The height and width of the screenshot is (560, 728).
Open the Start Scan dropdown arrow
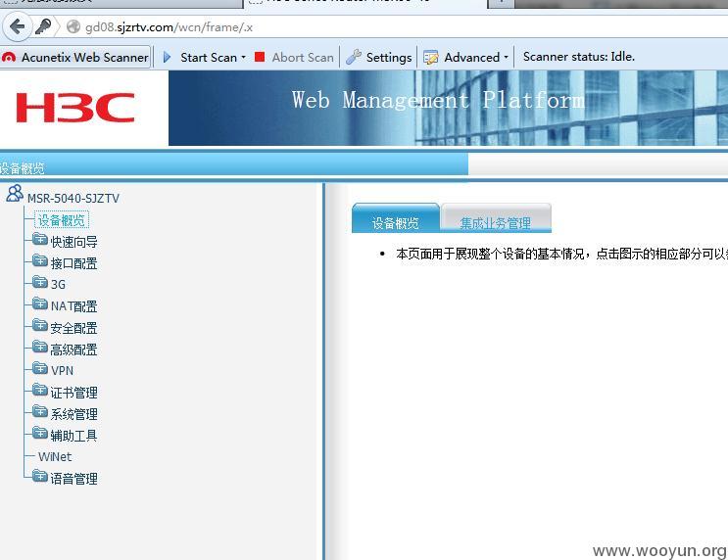(243, 58)
